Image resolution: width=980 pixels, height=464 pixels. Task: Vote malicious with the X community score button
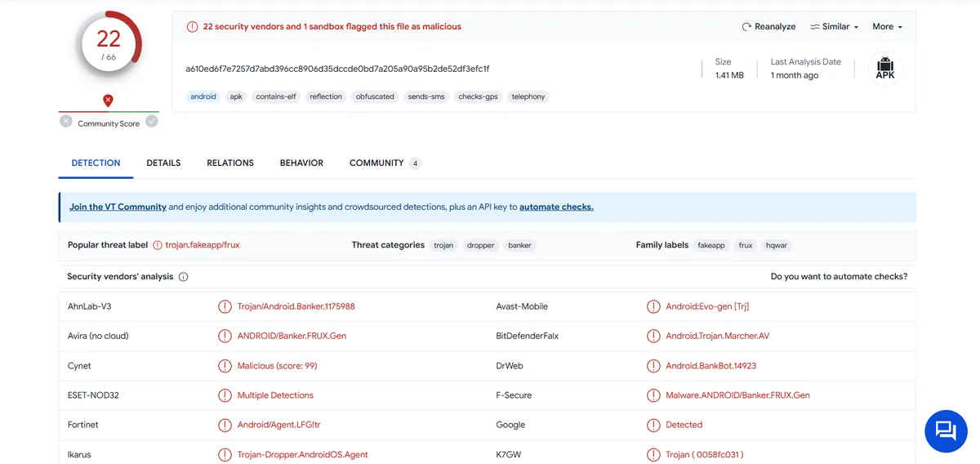point(66,122)
